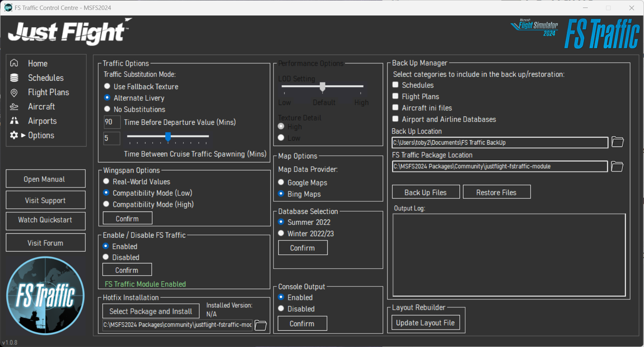Tick the Flight Plans backup checkbox
Image resolution: width=644 pixels, height=347 pixels.
pos(395,96)
